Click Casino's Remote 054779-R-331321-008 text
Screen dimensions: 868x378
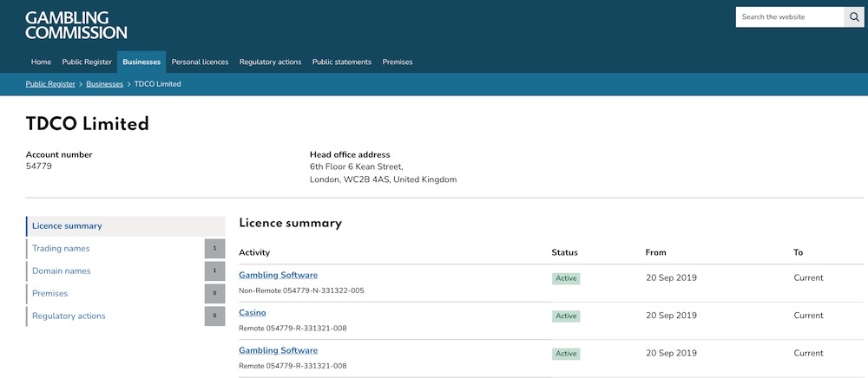[x=293, y=329]
